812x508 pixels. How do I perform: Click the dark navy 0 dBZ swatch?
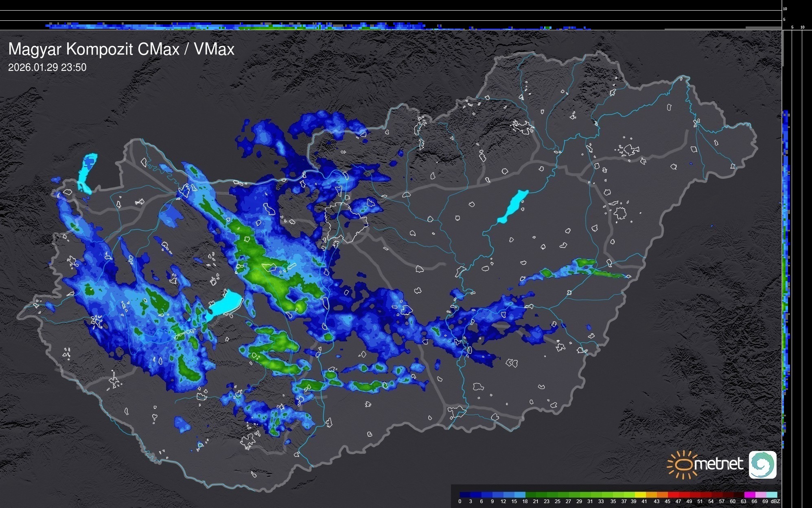(463, 495)
